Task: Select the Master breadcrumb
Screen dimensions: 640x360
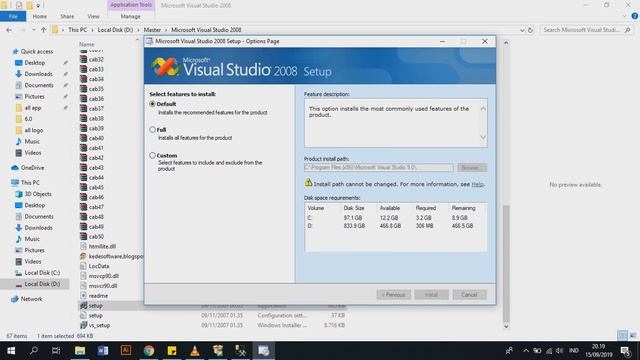Action: (152, 30)
